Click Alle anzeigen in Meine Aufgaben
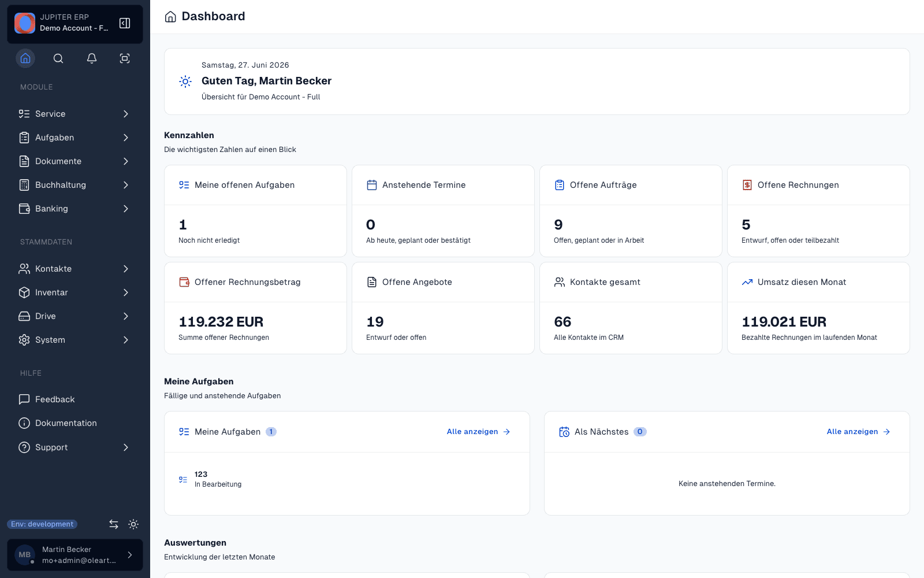This screenshot has height=578, width=924. (478, 432)
